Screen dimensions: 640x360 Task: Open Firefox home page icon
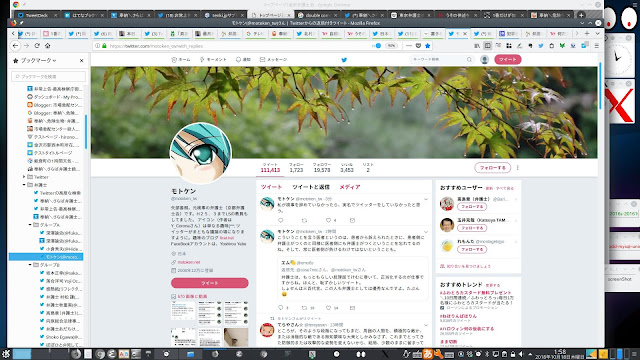(x=47, y=46)
